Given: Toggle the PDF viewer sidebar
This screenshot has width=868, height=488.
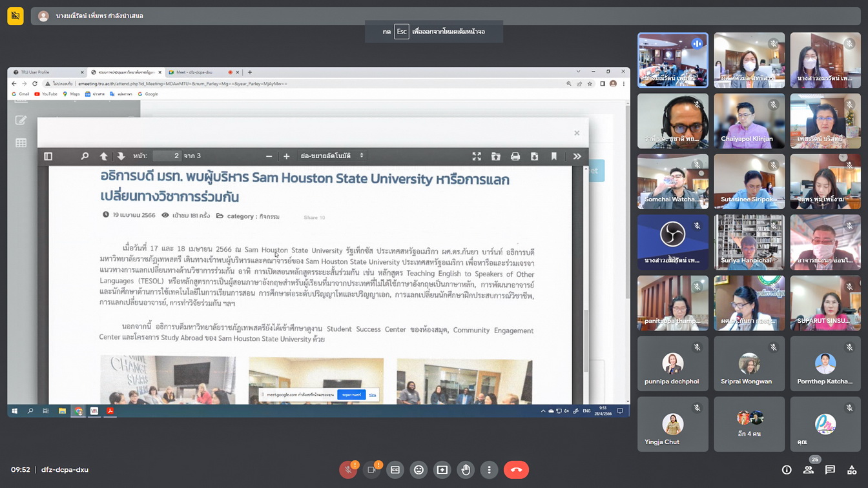Looking at the screenshot, I should (48, 156).
